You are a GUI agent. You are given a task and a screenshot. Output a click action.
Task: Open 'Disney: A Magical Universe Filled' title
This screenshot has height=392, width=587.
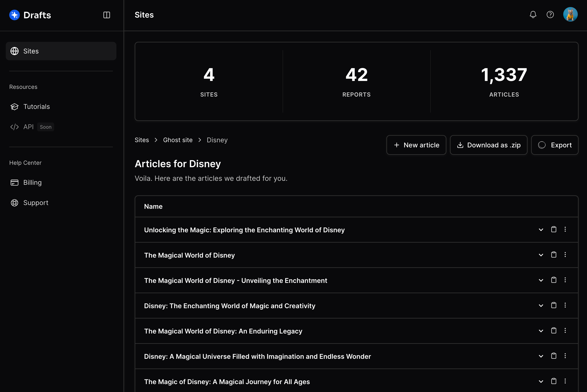(x=257, y=357)
